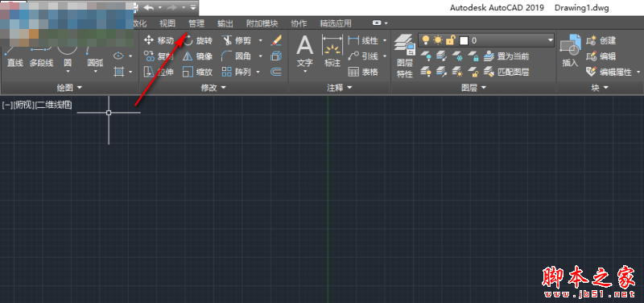Click Edit Attributes (编辑属性)

(x=609, y=72)
